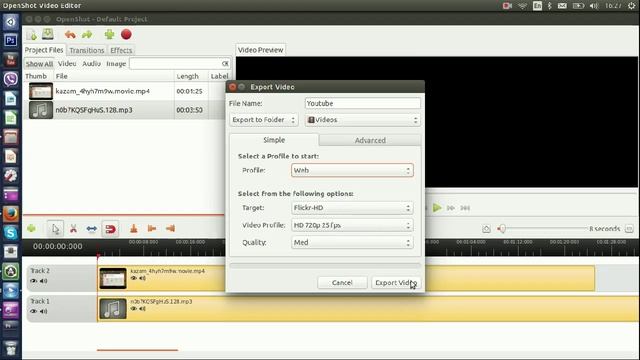Screen dimensions: 640x360
Task: Open the Transitions tab
Action: 87,50
